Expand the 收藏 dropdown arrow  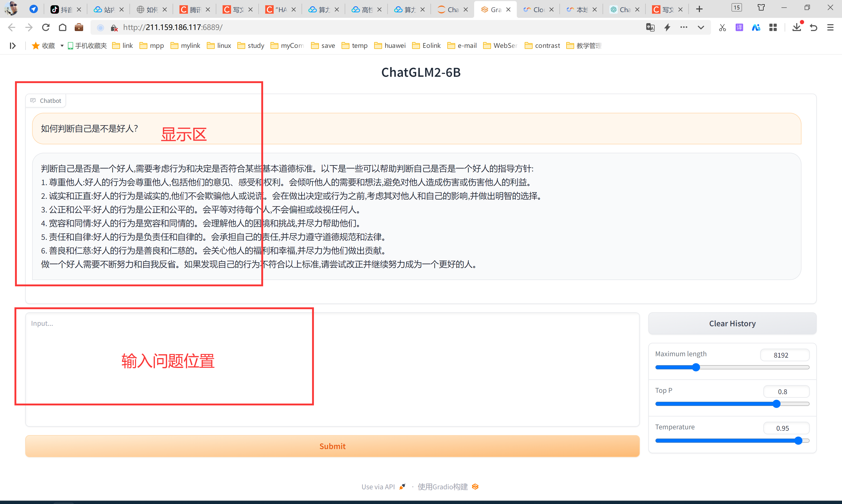point(62,45)
